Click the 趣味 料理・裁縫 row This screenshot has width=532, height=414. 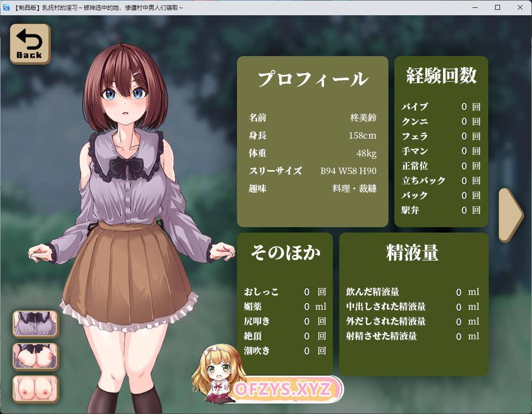point(313,189)
